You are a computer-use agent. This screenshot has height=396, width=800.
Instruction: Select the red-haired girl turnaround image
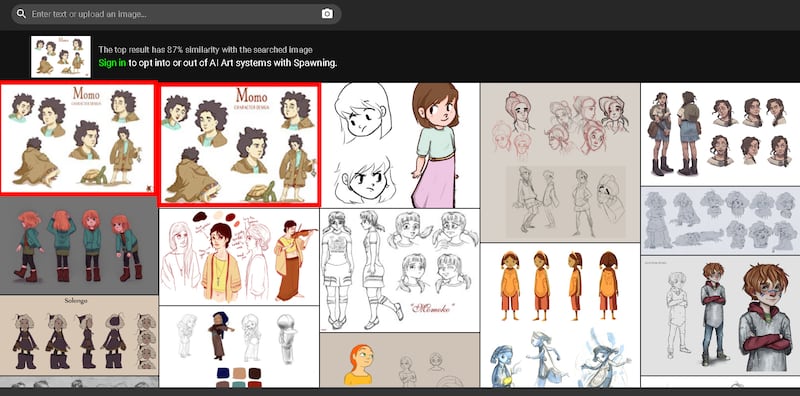point(79,245)
